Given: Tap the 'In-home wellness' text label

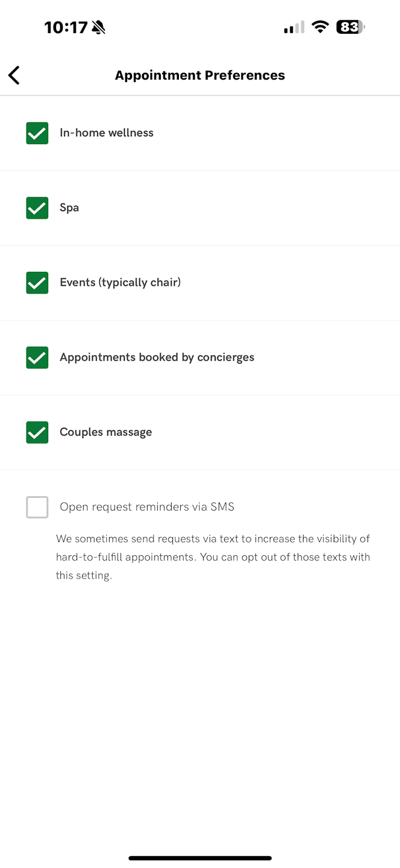Looking at the screenshot, I should click(107, 133).
